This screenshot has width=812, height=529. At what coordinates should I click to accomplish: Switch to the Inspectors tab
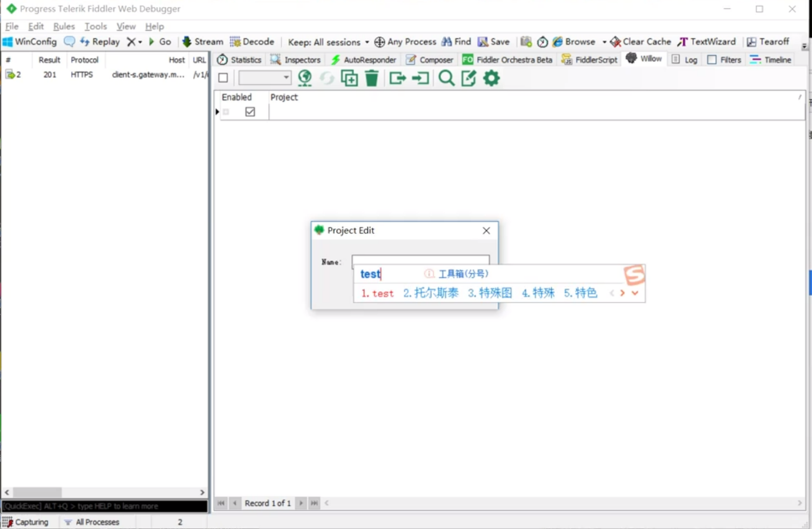pyautogui.click(x=296, y=60)
